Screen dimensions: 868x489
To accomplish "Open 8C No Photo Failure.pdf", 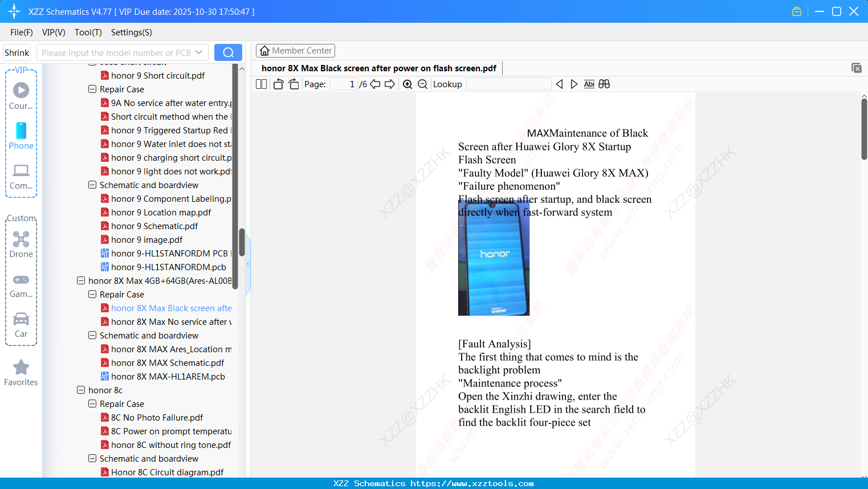I will pyautogui.click(x=152, y=417).
